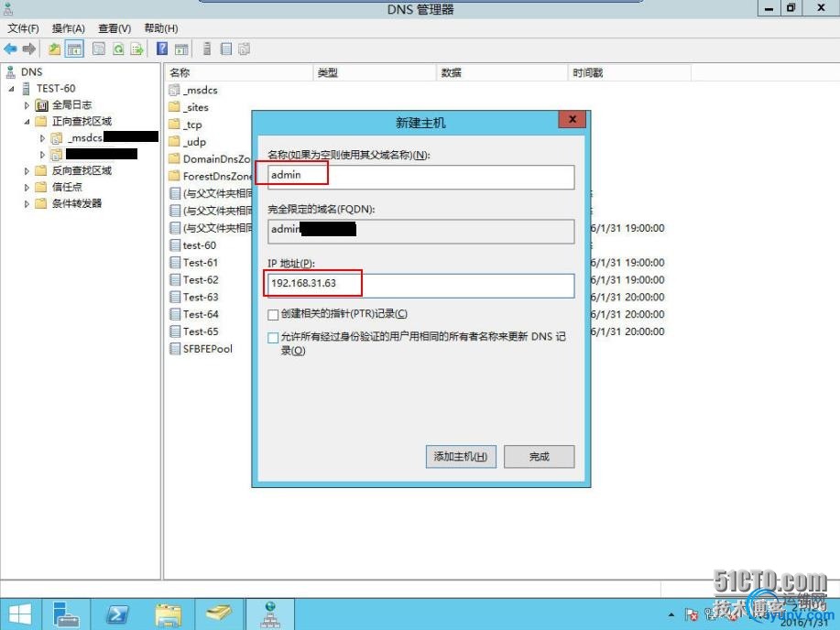Open the 文件(F) menu
840x630 pixels.
[x=23, y=28]
